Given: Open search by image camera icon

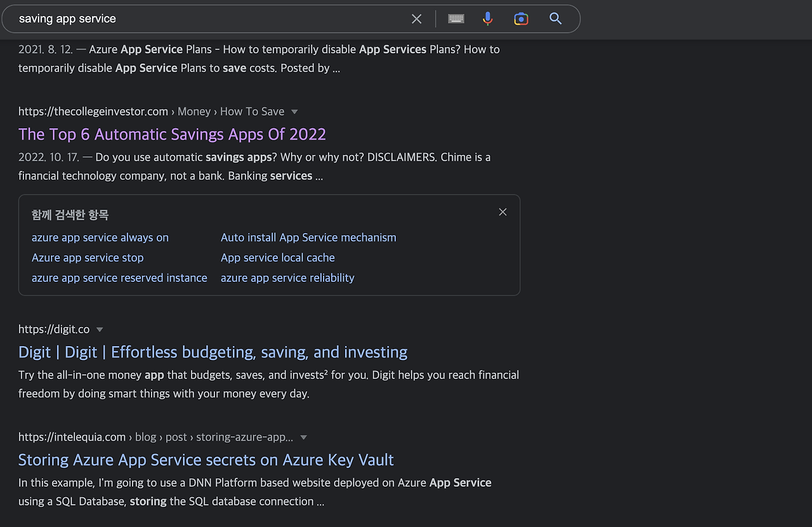Looking at the screenshot, I should pos(521,19).
